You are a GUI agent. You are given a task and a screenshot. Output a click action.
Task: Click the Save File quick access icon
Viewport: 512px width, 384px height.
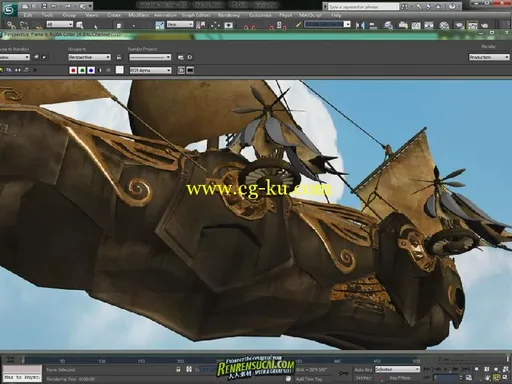click(44, 6)
